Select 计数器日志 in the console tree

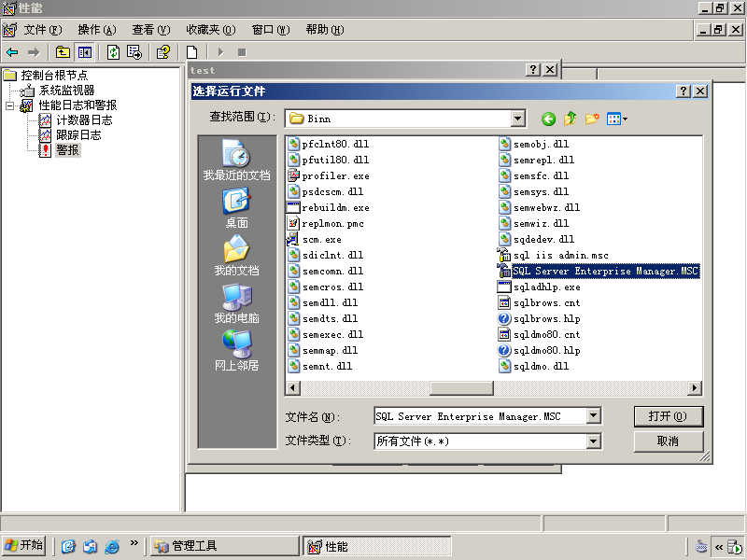(84, 120)
